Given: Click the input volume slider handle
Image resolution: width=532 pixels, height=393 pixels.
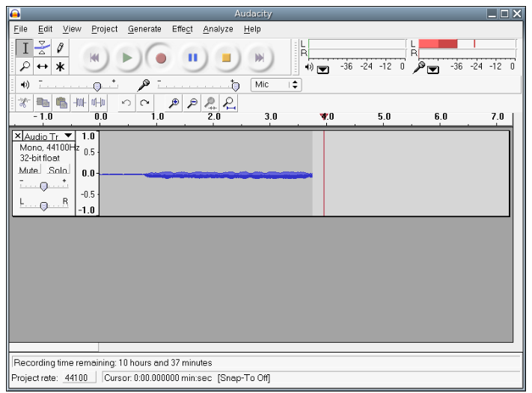Looking at the screenshot, I should [x=236, y=86].
